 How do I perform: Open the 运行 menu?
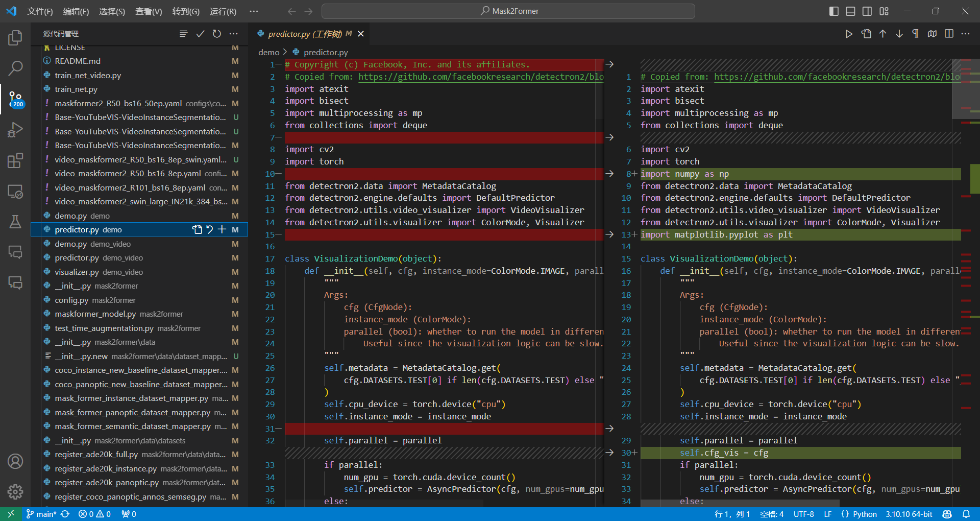[223, 11]
